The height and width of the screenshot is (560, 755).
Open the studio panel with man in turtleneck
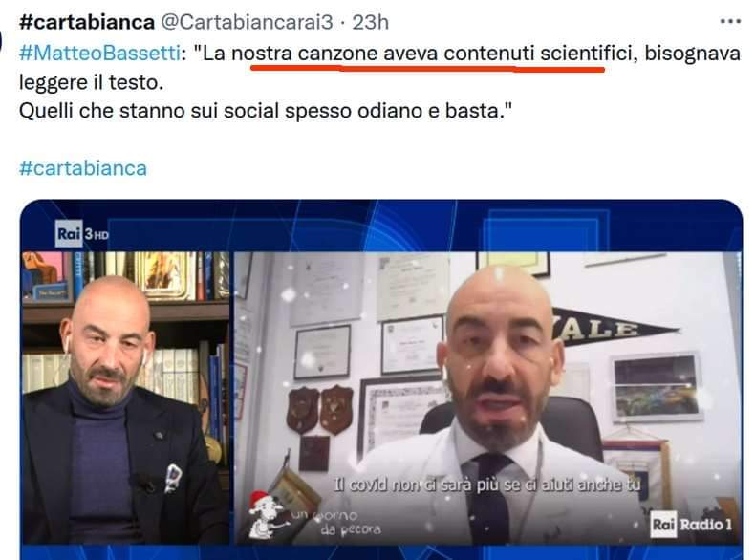pos(125,398)
